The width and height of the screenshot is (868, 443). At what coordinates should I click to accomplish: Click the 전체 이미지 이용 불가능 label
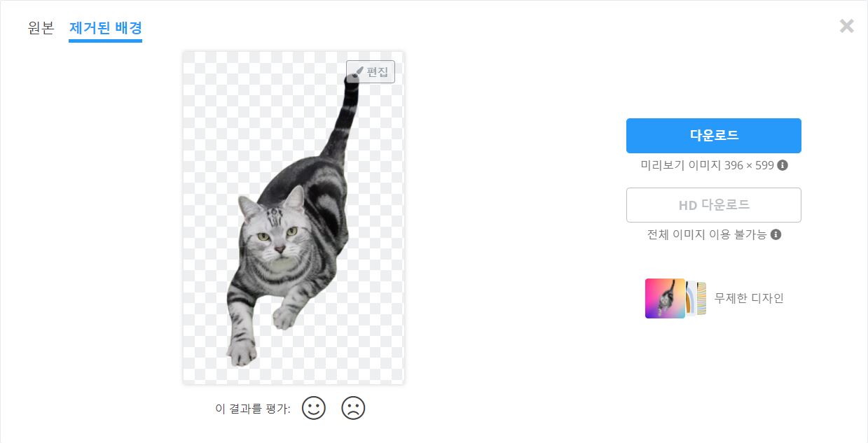(707, 234)
